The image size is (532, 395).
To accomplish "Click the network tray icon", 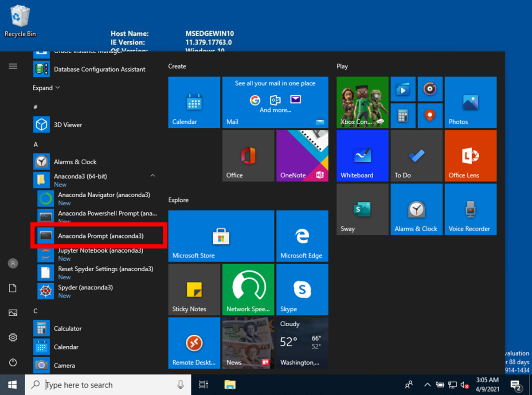I will tap(453, 385).
